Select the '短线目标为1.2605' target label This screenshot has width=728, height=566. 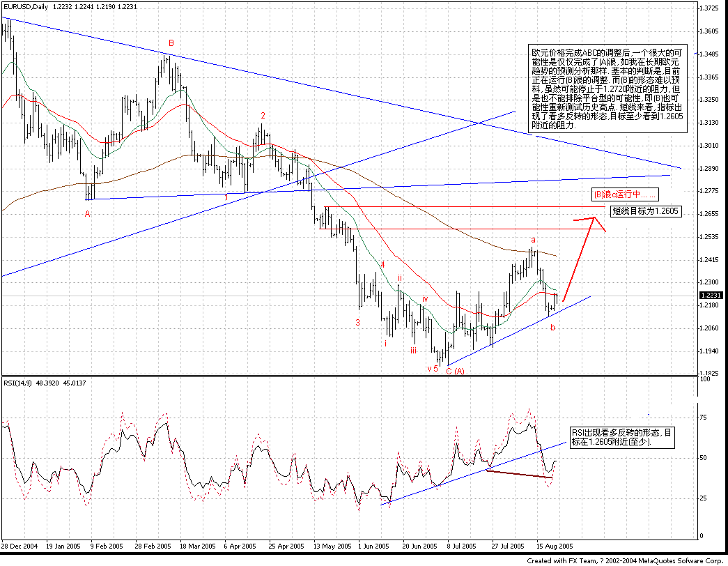pyautogui.click(x=646, y=211)
